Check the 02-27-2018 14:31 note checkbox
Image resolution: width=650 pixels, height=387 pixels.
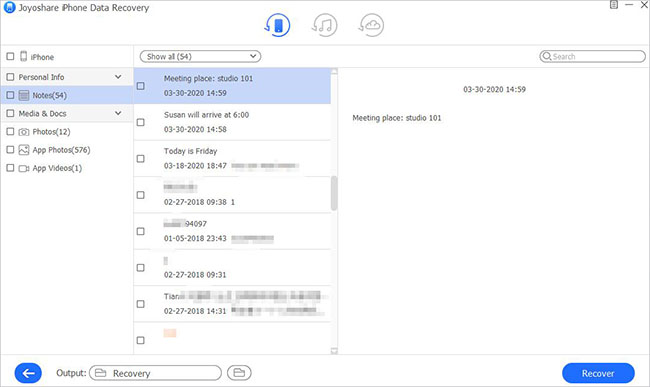click(x=141, y=304)
